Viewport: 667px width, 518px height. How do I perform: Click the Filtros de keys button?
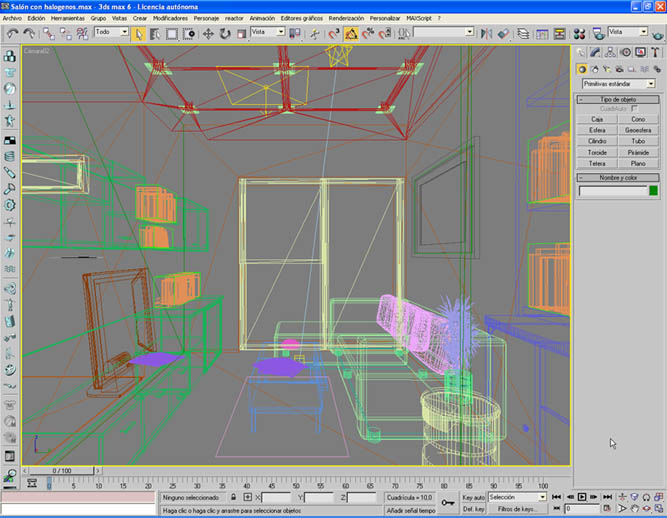pyautogui.click(x=517, y=509)
